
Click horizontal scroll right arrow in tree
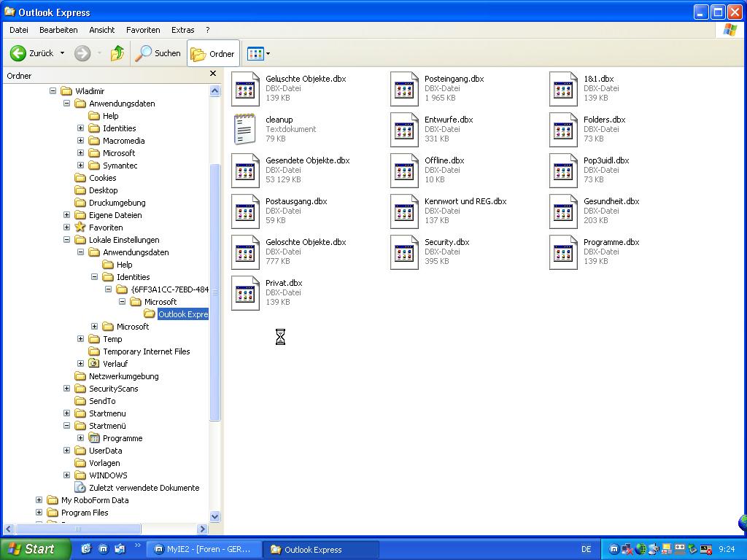pyautogui.click(x=203, y=529)
